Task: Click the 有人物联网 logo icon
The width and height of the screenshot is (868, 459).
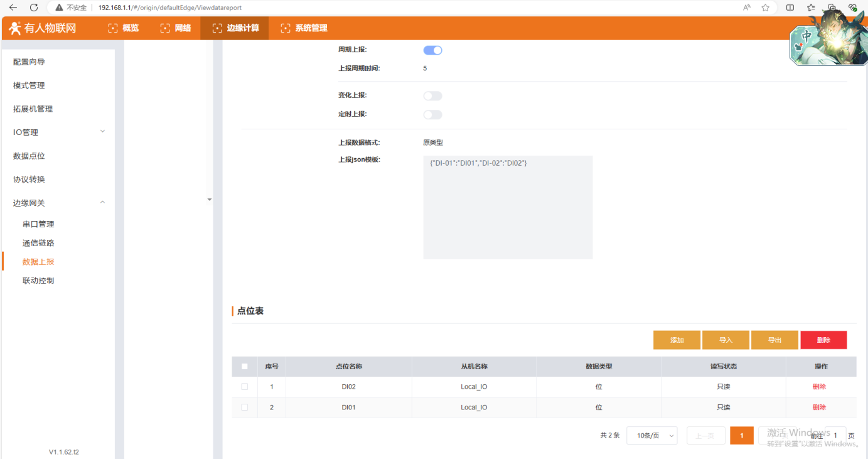Action: point(15,28)
